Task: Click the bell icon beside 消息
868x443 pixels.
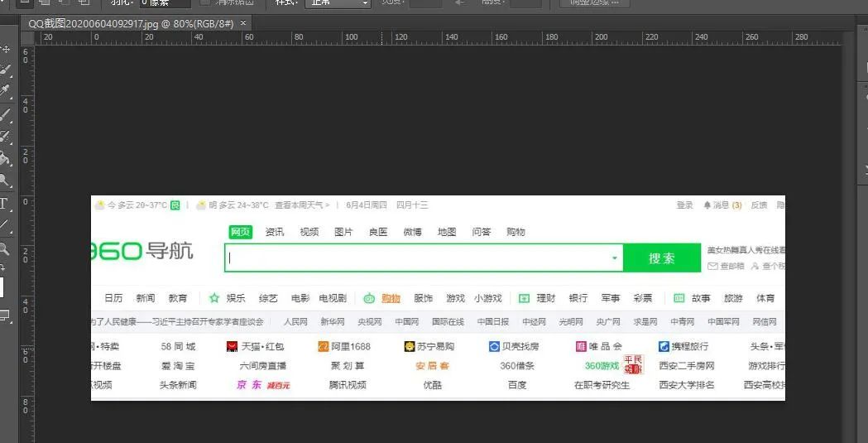Action: 707,205
